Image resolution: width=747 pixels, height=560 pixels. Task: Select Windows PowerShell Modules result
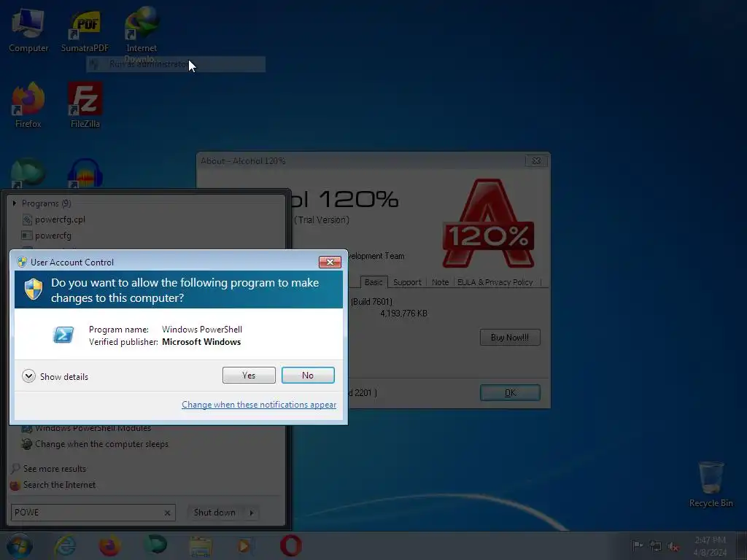point(93,429)
